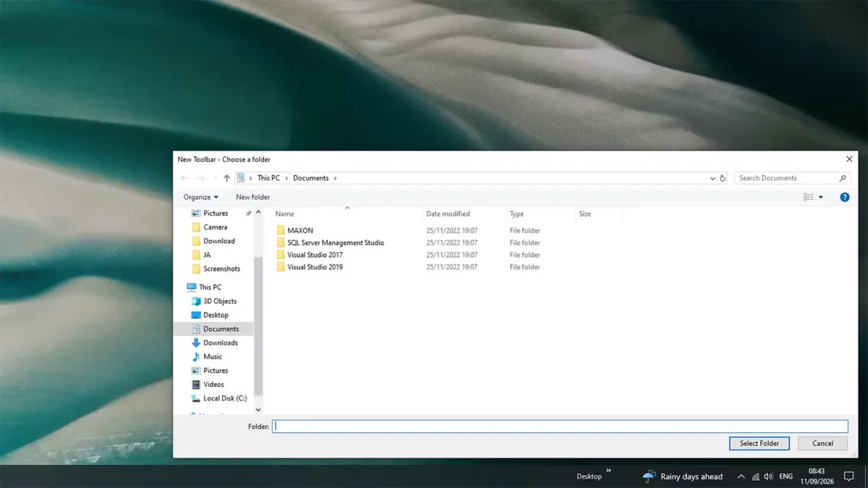Click the Select Folder button
This screenshot has height=488, width=868.
(x=759, y=443)
